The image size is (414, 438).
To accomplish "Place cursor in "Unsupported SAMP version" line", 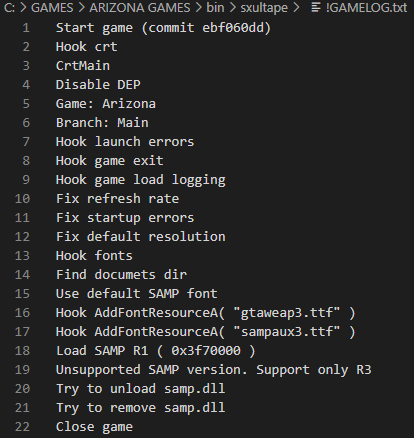I will click(213, 370).
